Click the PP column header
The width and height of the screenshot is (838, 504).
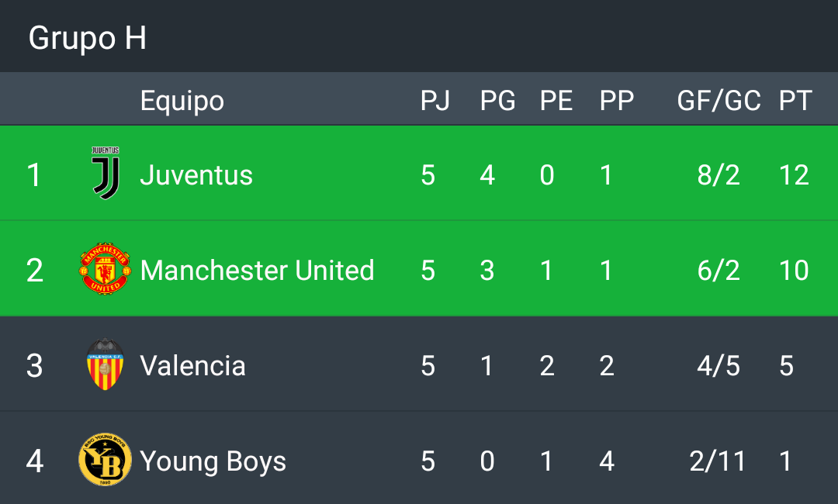[x=616, y=101]
